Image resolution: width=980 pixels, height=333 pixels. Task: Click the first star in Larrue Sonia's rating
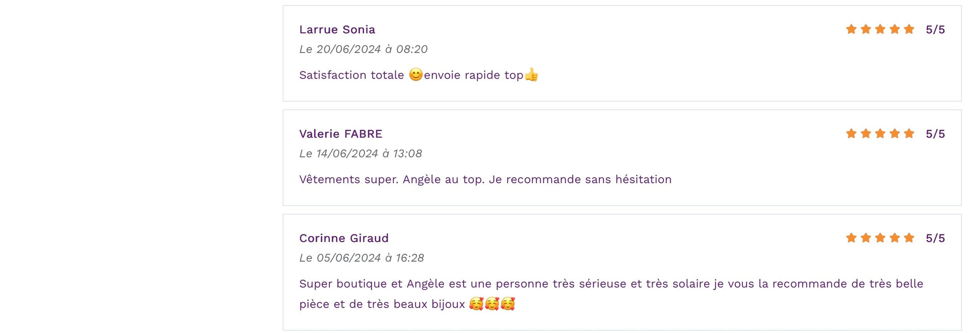[851, 29]
